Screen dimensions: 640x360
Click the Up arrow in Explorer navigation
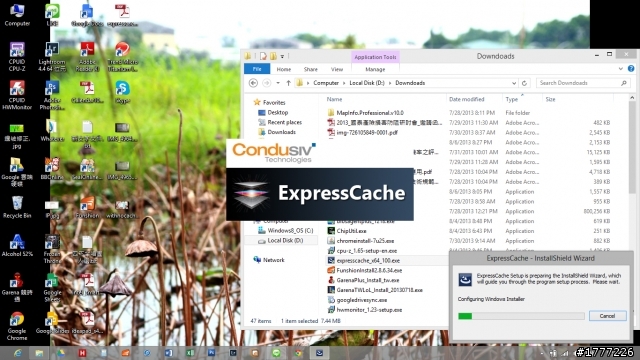pyautogui.click(x=289, y=83)
